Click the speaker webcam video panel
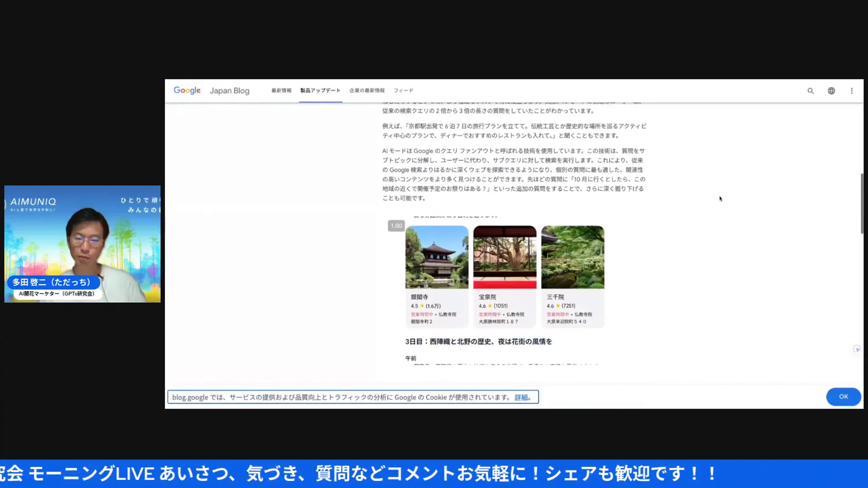 pyautogui.click(x=82, y=244)
